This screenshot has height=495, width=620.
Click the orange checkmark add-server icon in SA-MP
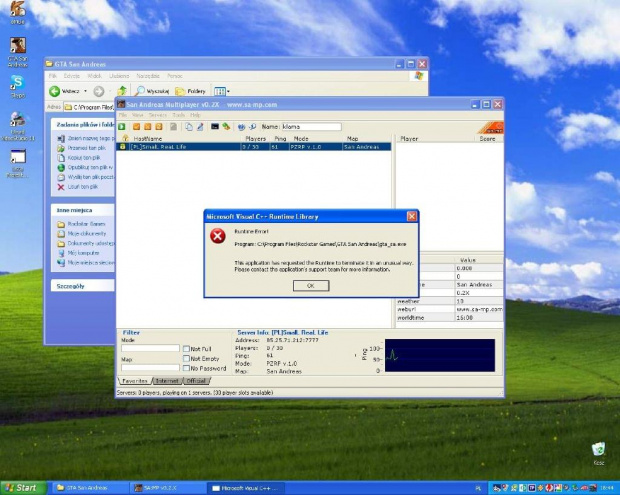136,127
